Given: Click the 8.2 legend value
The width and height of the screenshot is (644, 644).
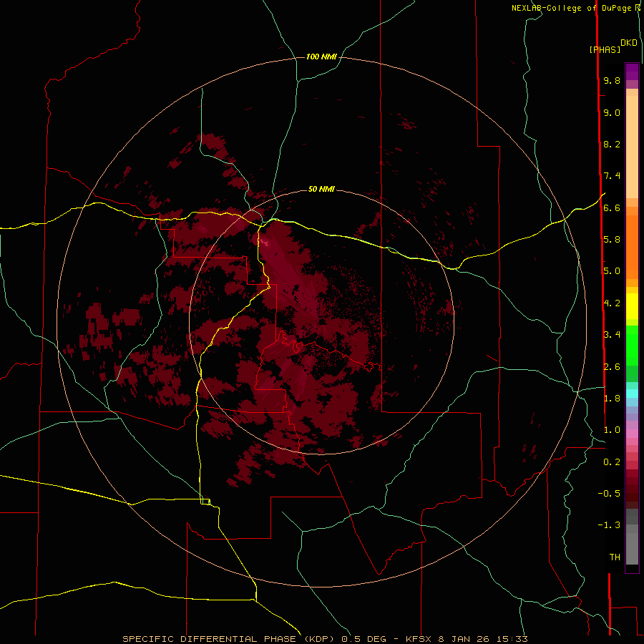Looking at the screenshot, I should click(612, 144).
